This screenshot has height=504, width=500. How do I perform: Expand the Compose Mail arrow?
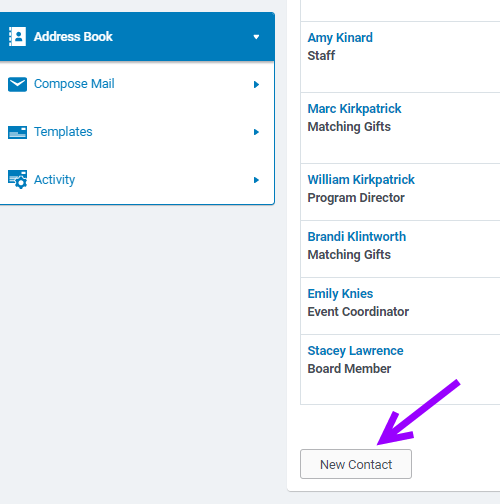point(256,84)
